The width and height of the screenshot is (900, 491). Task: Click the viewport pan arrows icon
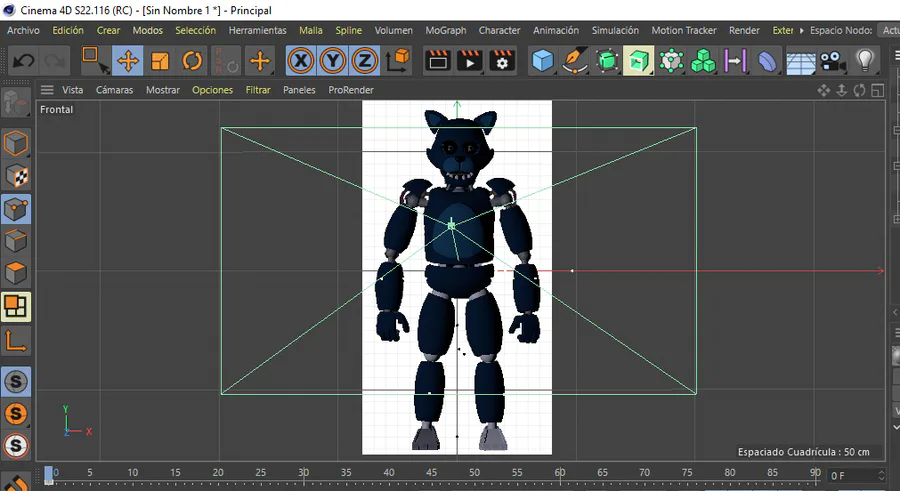(x=824, y=90)
